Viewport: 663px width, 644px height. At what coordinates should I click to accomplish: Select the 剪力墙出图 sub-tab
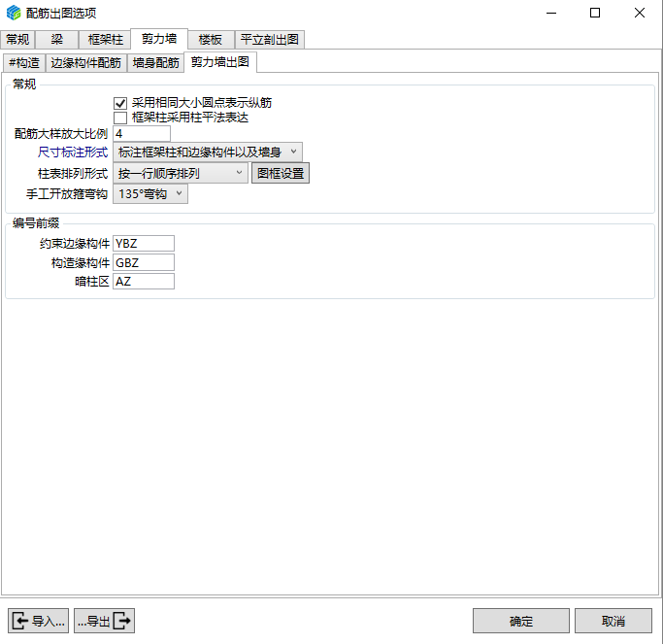[220, 62]
